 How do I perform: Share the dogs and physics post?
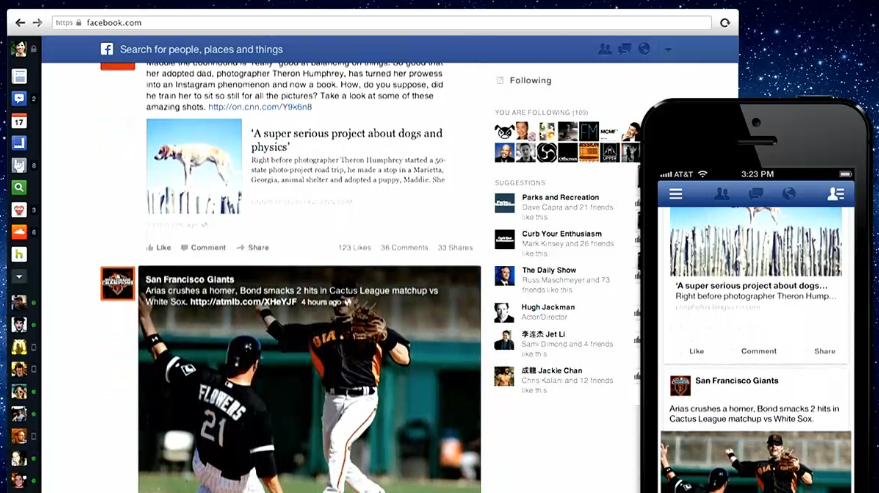point(253,248)
